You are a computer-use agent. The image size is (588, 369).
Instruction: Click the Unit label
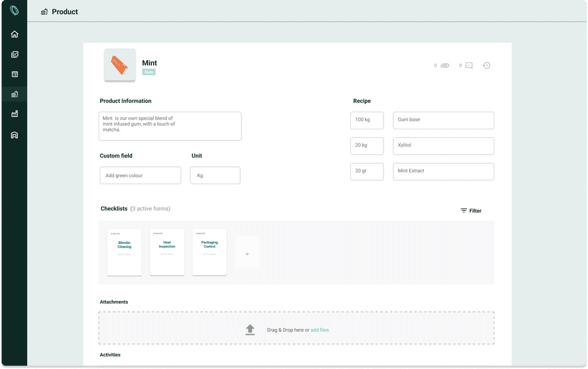tap(197, 156)
